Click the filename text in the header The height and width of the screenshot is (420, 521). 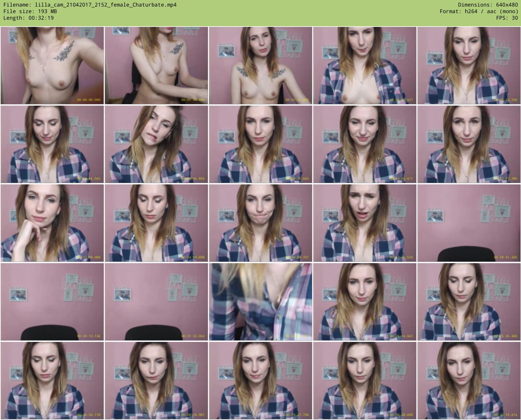pos(90,5)
